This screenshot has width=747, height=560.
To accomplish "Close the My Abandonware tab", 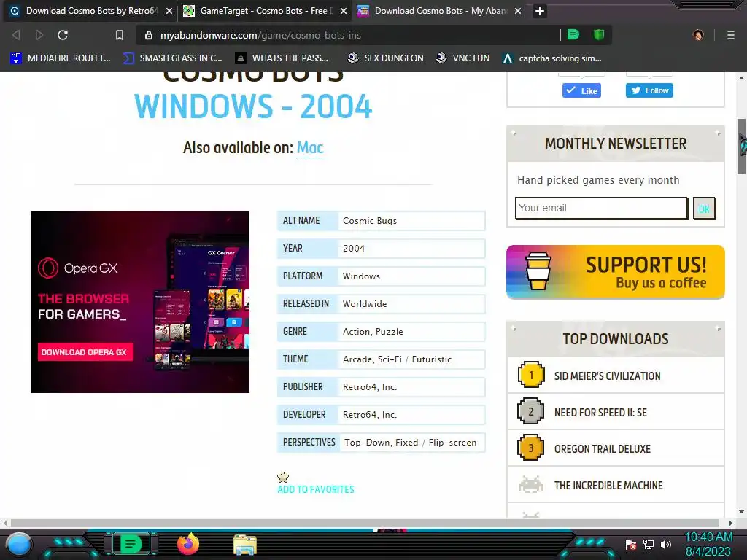I will [x=518, y=11].
